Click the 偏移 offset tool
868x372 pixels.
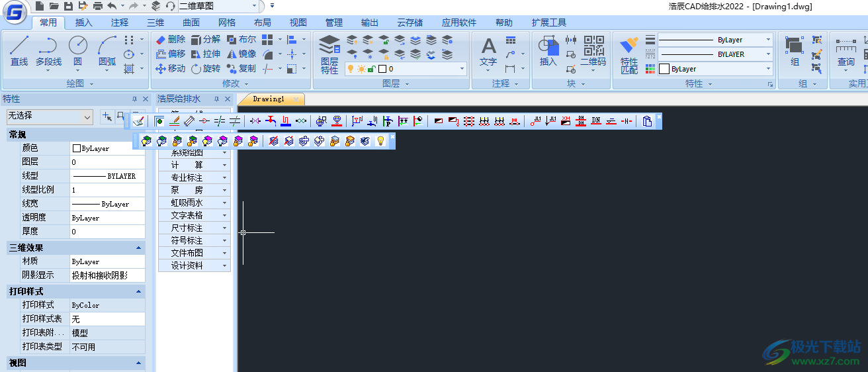tap(171, 54)
